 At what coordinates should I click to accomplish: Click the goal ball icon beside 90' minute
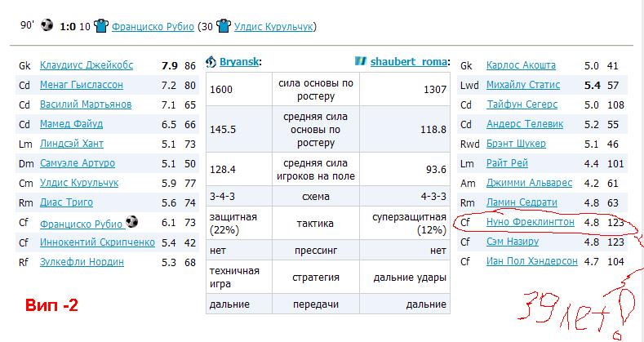tap(47, 25)
